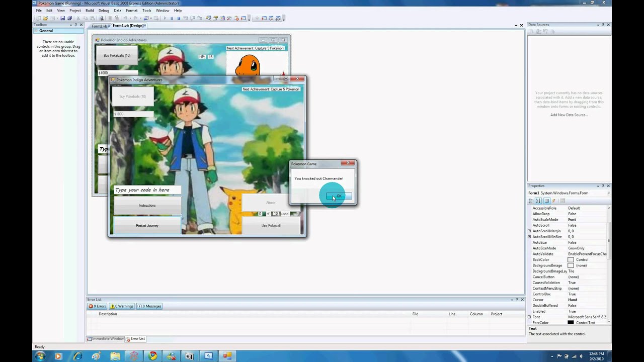This screenshot has width=644, height=362.
Task: Open the Windows Start orb
Action: 40,356
